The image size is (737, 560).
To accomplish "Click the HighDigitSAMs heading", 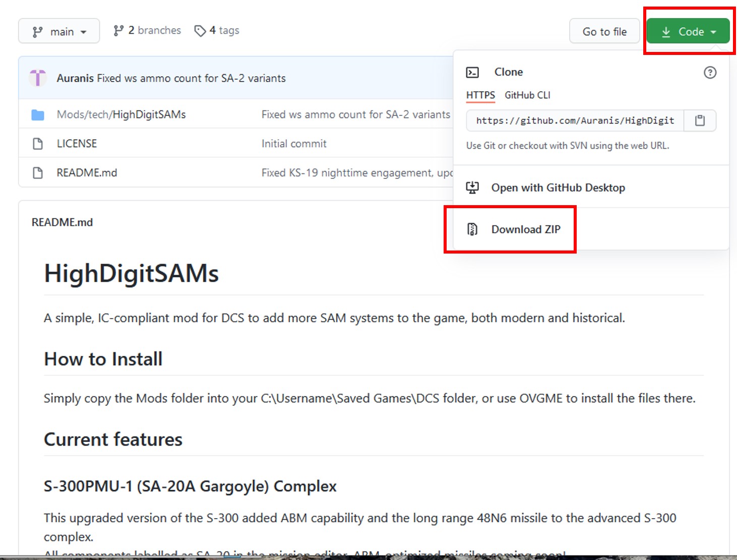I will click(131, 274).
